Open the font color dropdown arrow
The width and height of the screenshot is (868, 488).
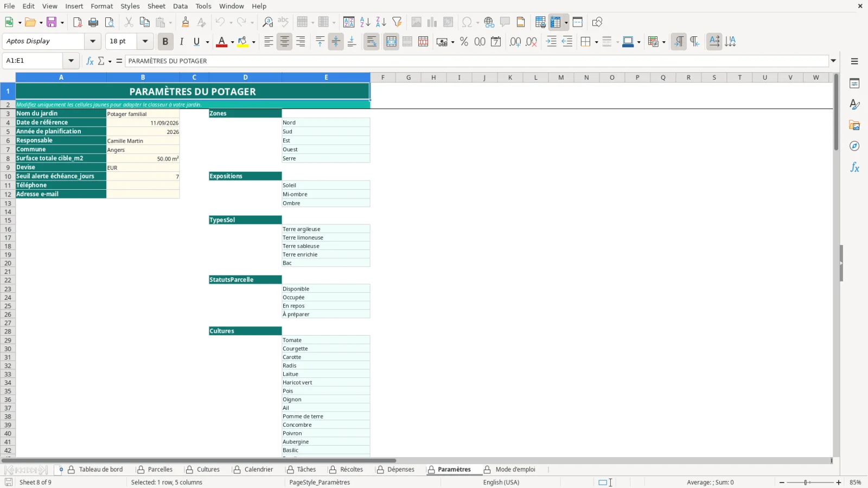tap(232, 42)
